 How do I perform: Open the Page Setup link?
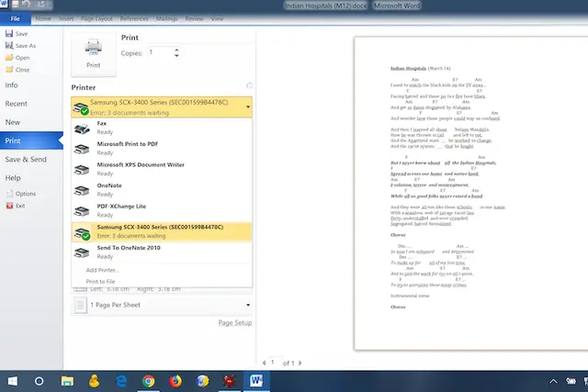235,322
